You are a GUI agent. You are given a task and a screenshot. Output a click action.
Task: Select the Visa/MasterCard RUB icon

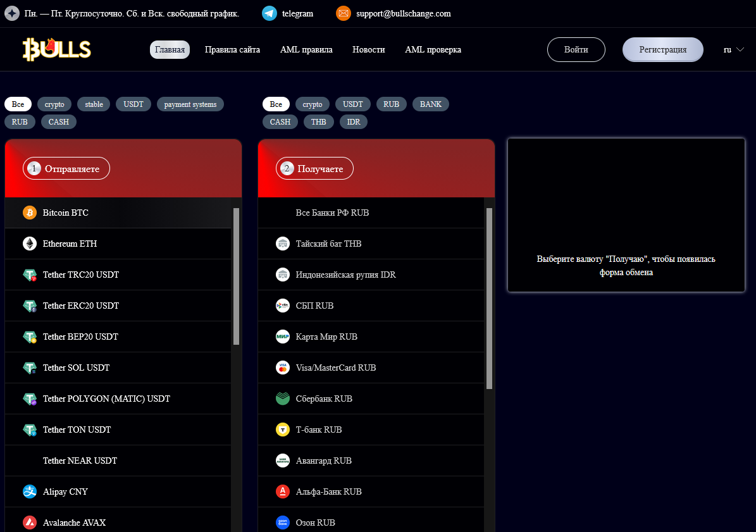[283, 368]
